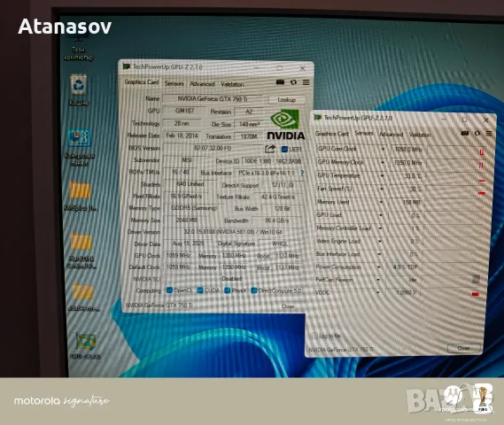504x425 pixels.
Task: Switch to the Advanced tab in the Graphics Card window
Action: [202, 84]
